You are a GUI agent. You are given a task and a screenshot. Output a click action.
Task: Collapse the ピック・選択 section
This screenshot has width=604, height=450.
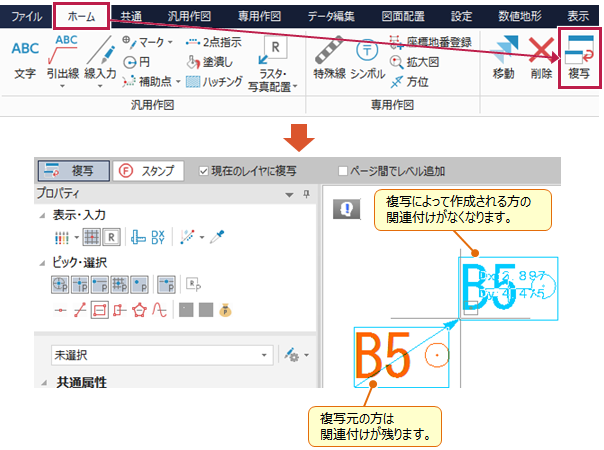[x=43, y=261]
